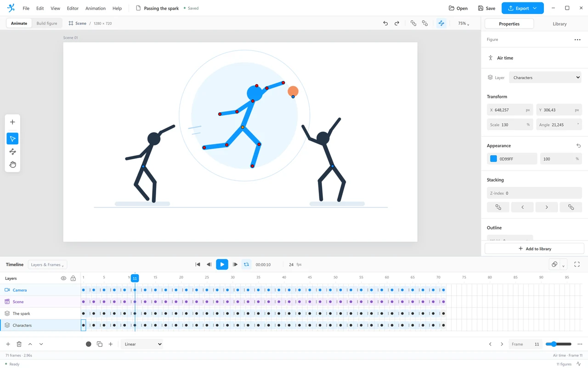588x368 pixels.
Task: Click the Export button
Action: 522,8
